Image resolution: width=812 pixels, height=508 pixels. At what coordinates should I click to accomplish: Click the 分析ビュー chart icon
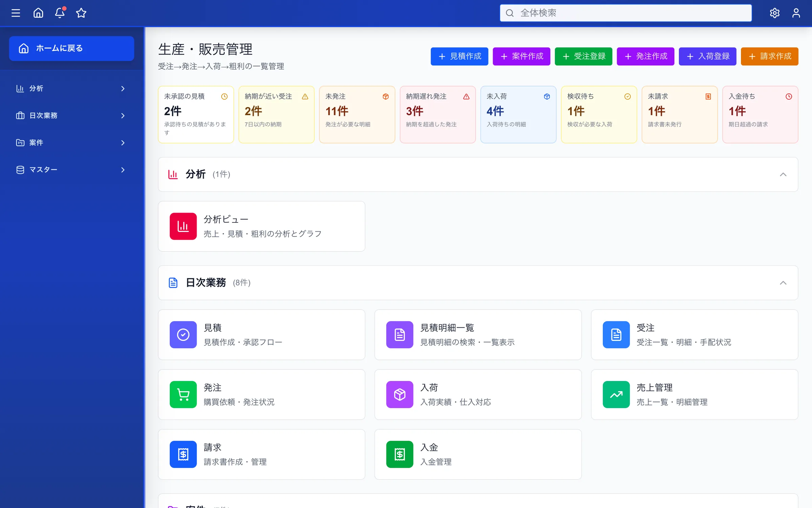pos(183,226)
